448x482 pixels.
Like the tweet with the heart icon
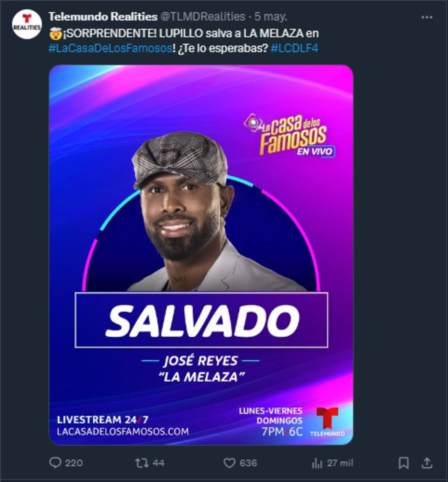pos(229,463)
